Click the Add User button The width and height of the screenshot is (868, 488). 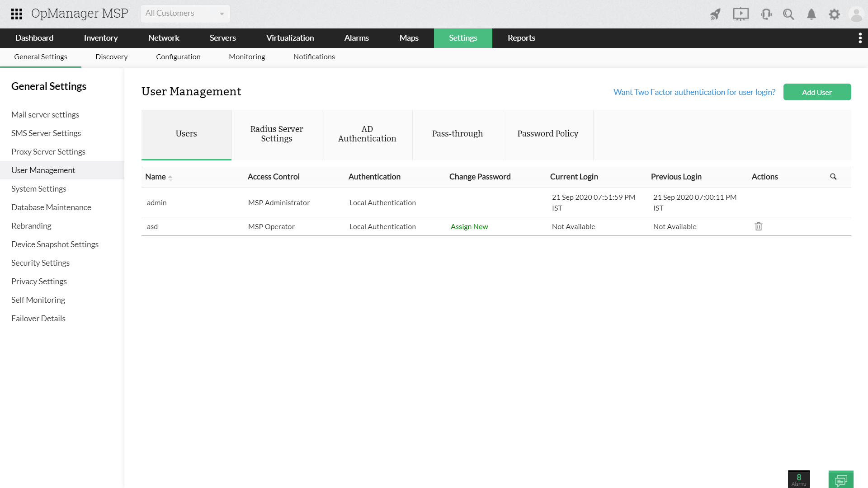(817, 92)
